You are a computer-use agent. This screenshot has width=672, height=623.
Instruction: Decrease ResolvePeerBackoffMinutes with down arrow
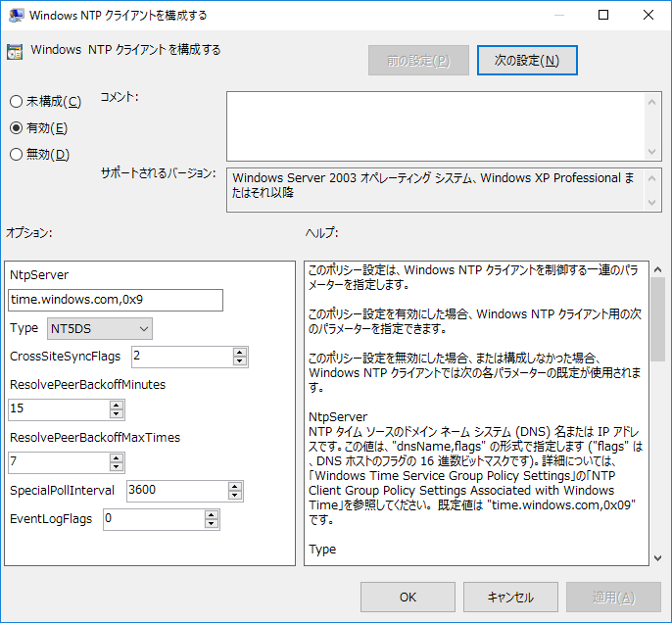coord(117,414)
